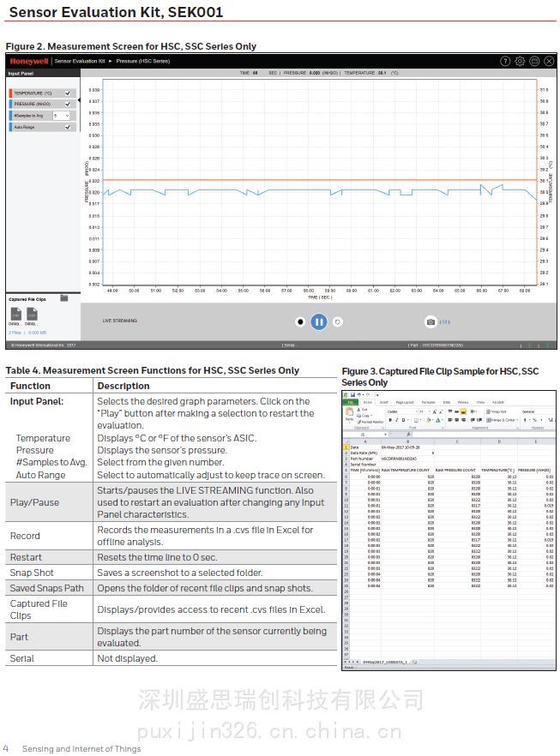Switch to the Excel Page Layout tab

point(405,402)
